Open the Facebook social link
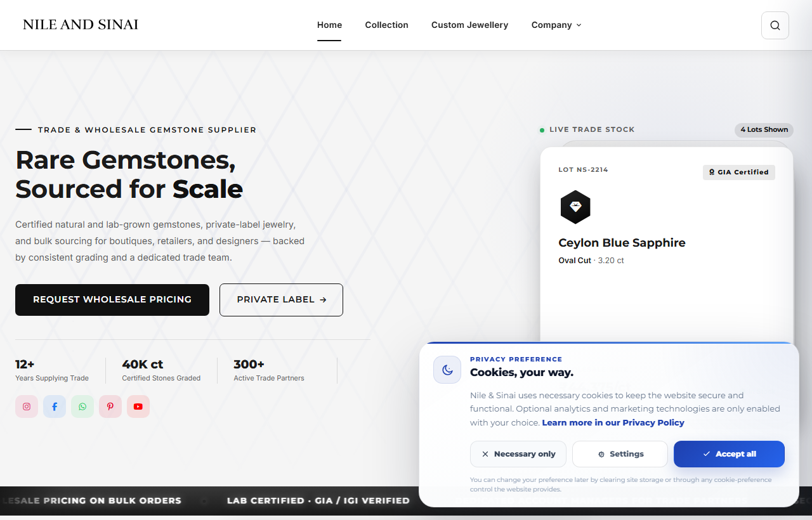 pos(55,406)
